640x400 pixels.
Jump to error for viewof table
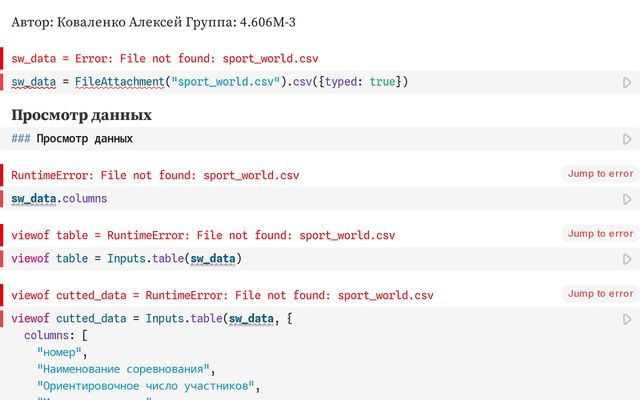coord(600,234)
